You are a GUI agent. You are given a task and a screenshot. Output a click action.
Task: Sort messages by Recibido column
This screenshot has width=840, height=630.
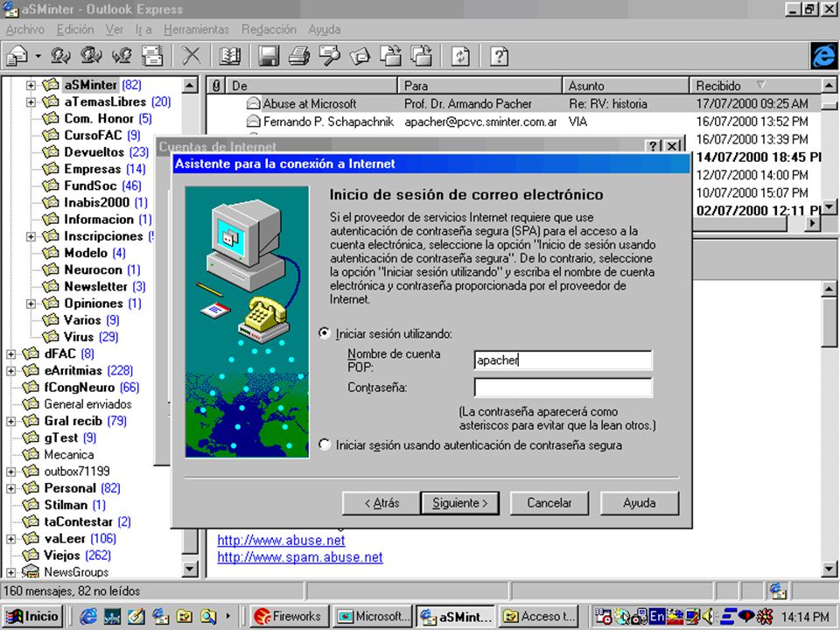755,86
